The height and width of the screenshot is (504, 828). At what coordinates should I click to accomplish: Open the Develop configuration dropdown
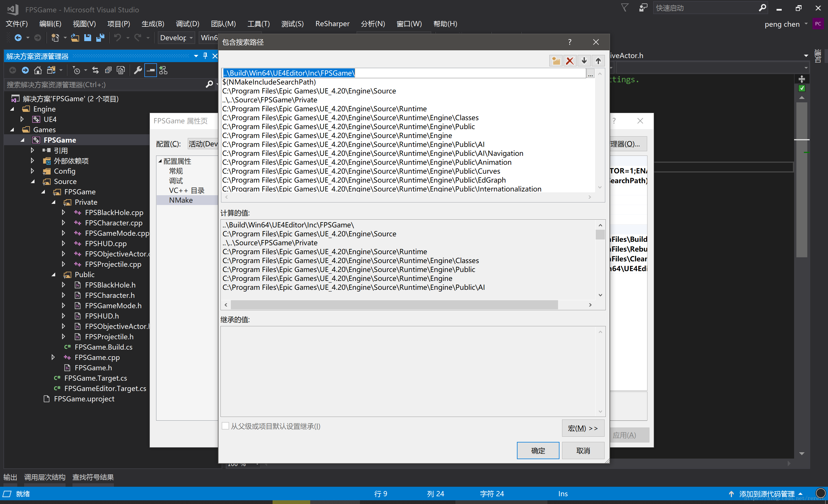pyautogui.click(x=176, y=38)
